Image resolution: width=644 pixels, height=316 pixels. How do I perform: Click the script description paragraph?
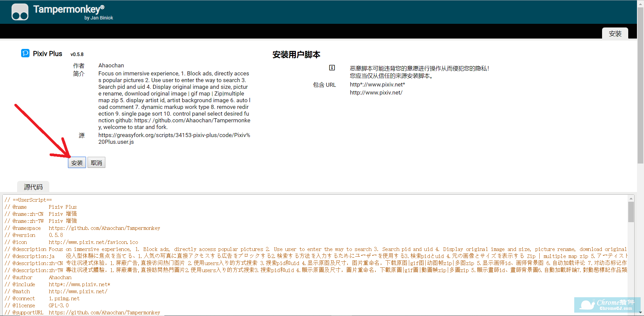[174, 100]
